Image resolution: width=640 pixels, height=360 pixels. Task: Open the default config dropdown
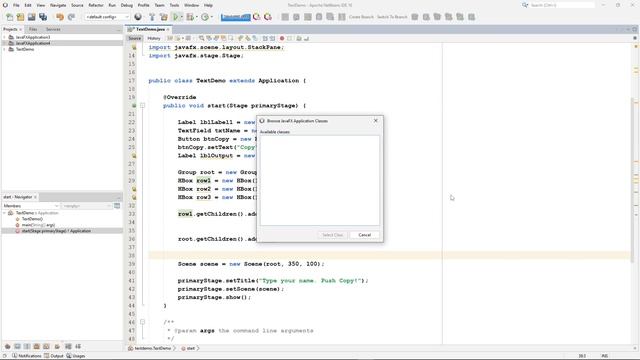(107, 17)
